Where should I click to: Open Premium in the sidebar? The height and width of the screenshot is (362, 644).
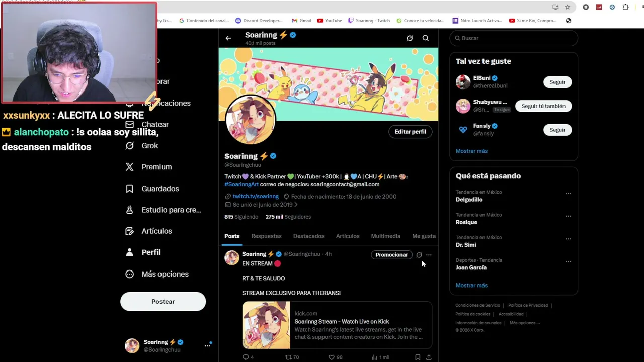pos(148,167)
